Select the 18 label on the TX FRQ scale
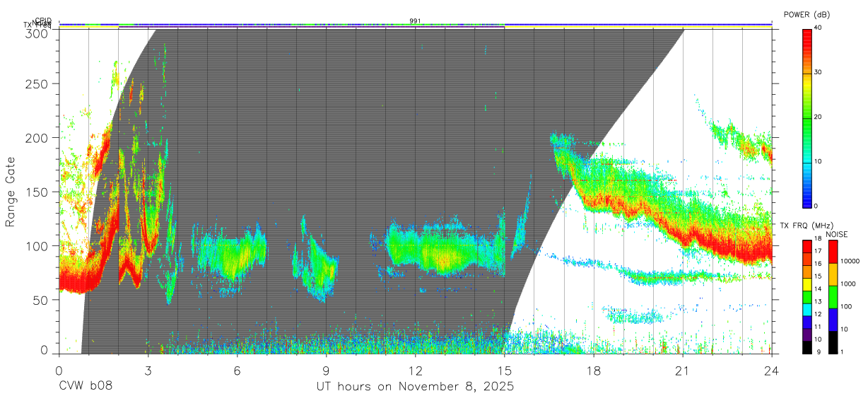868x401 pixels. [x=818, y=239]
